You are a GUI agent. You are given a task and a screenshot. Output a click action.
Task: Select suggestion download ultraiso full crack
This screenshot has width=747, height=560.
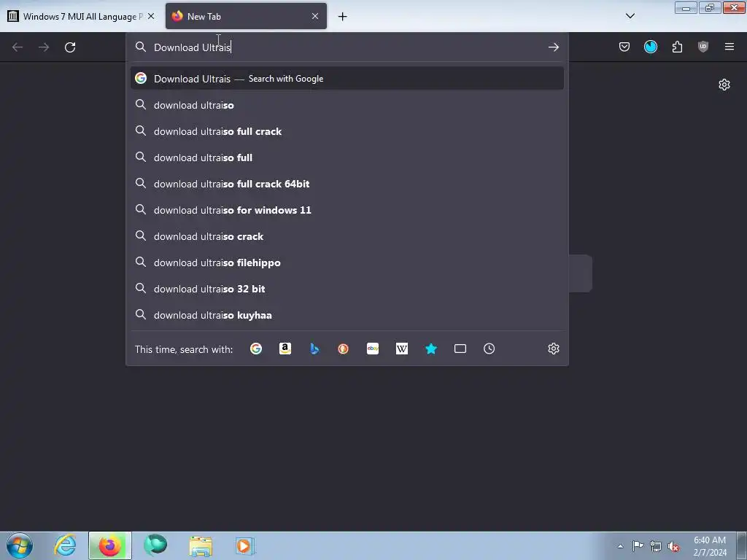pyautogui.click(x=347, y=131)
